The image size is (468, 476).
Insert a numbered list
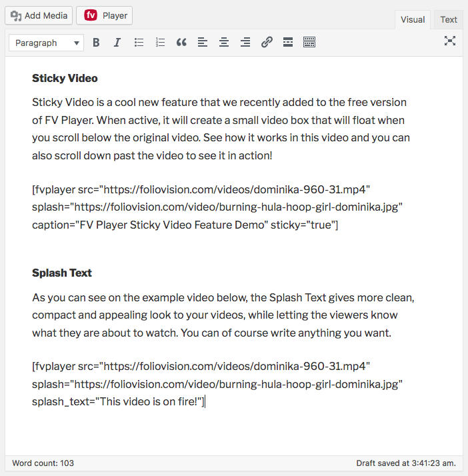[160, 42]
